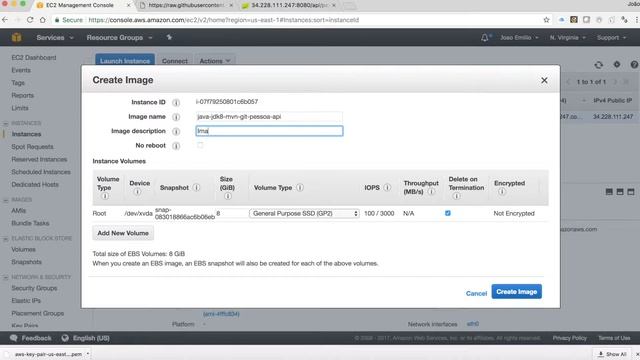Click the Launch Instance button
This screenshot has width=640, height=360.
pos(125,61)
